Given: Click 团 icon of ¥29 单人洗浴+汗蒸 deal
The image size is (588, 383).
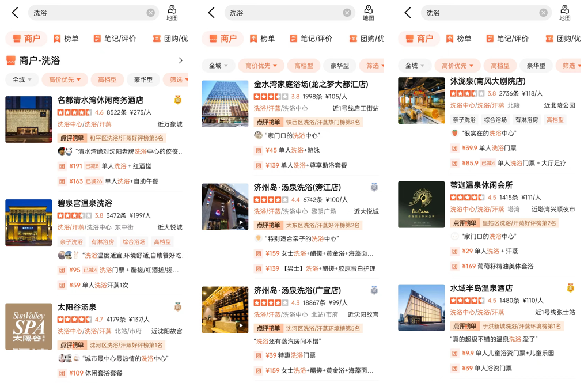Looking at the screenshot, I should click(x=454, y=251).
